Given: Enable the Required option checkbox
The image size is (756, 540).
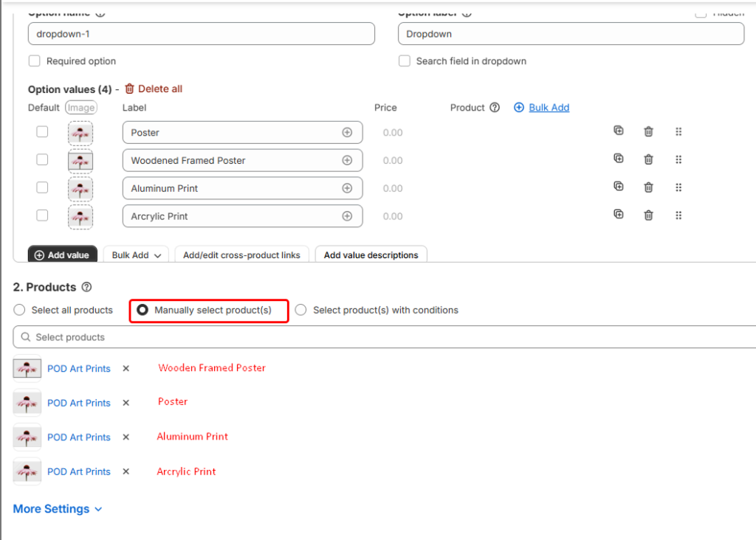Looking at the screenshot, I should [35, 61].
